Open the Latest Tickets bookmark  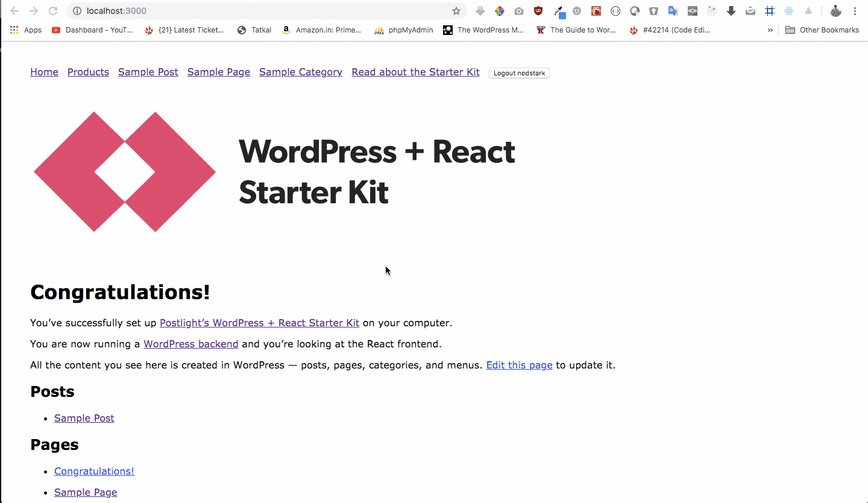[x=184, y=30]
